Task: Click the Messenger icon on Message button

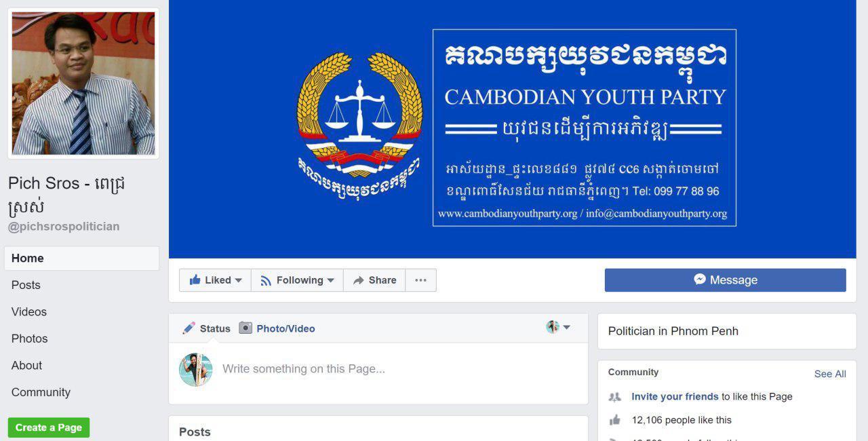Action: click(700, 280)
